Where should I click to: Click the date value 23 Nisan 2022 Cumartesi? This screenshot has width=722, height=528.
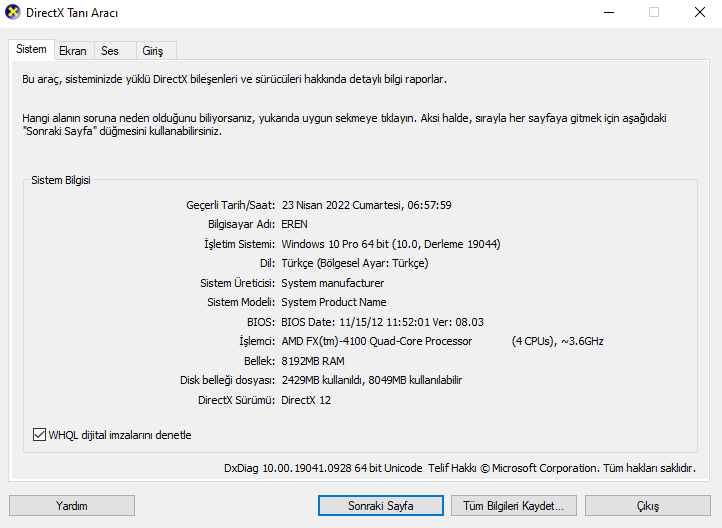(367, 205)
